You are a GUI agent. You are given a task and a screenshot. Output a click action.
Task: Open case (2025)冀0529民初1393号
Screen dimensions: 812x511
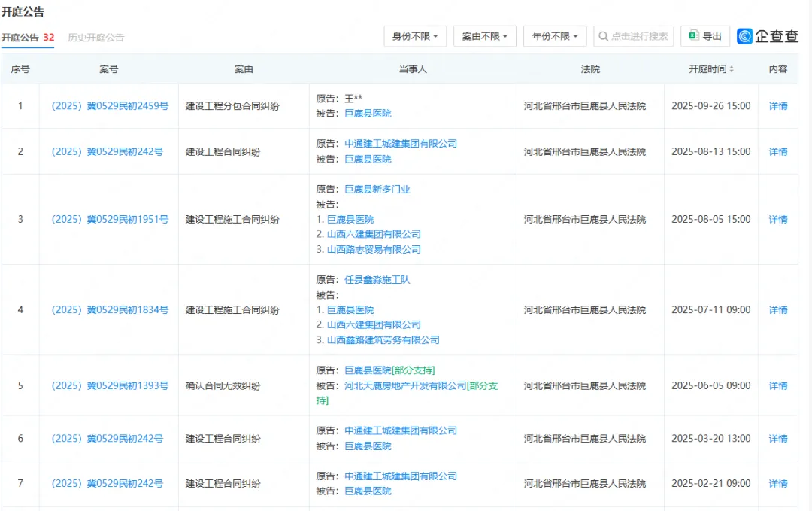coord(110,385)
